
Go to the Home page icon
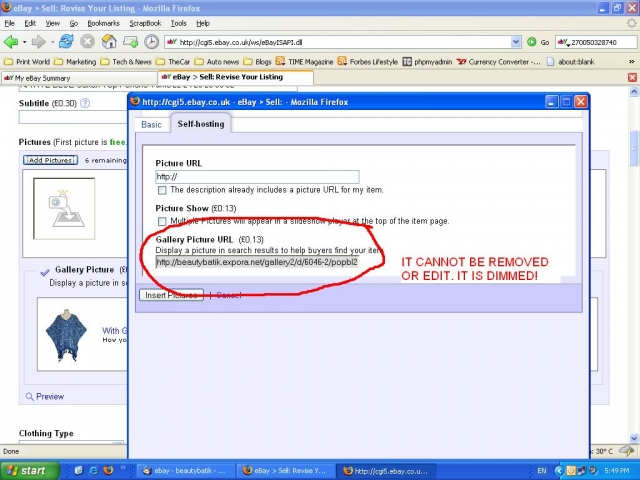pos(108,42)
